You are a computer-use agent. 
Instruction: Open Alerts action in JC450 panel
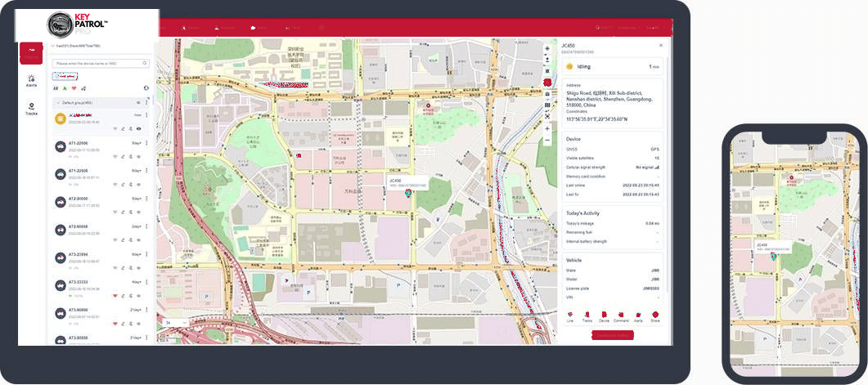(x=638, y=316)
